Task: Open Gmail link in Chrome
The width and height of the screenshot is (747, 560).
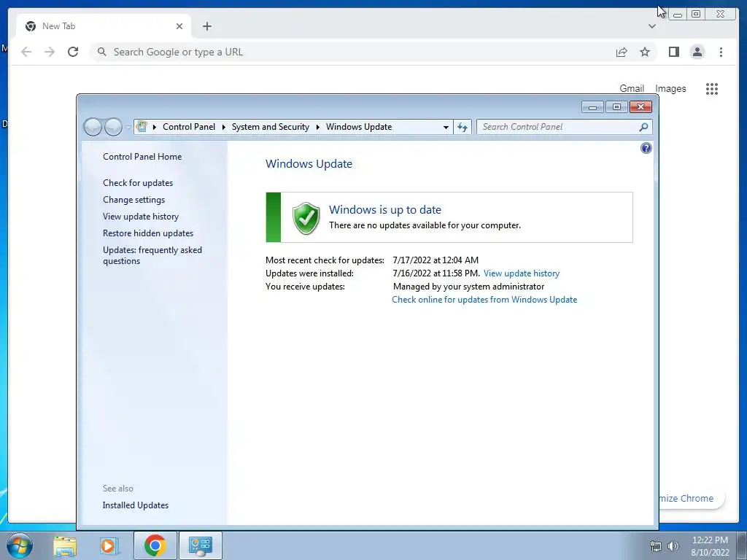Action: 632,88
